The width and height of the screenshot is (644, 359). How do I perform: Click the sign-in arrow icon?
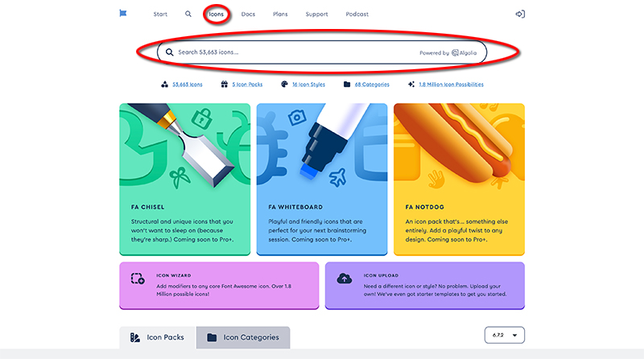click(x=520, y=14)
